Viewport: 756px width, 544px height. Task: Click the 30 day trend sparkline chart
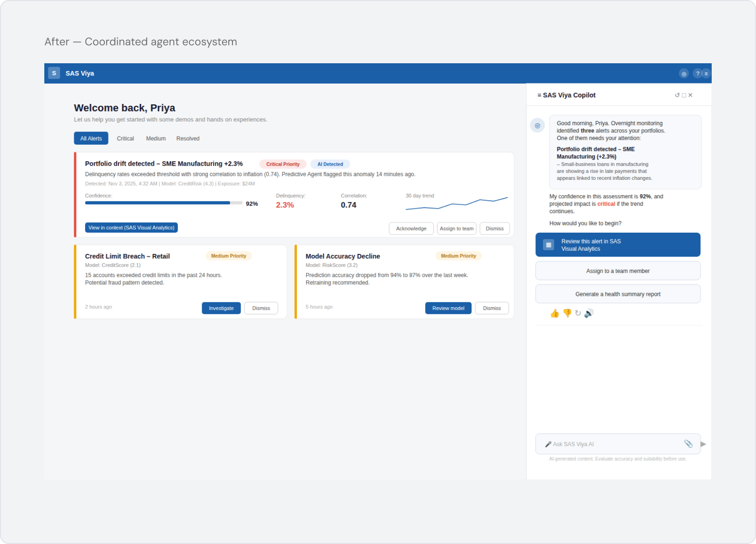point(457,204)
